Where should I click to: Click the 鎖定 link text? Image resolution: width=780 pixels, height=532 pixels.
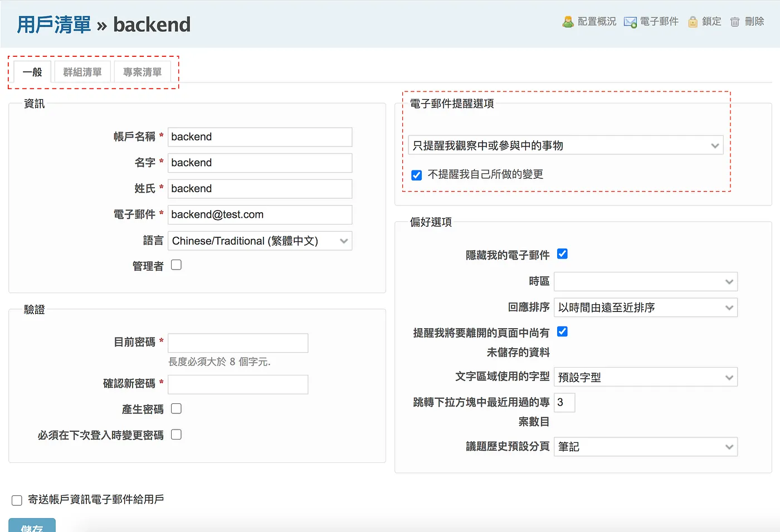[711, 21]
